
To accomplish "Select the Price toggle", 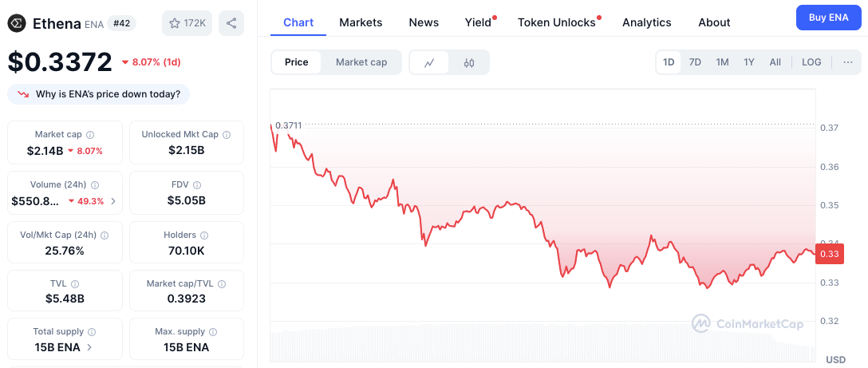I will [x=296, y=62].
